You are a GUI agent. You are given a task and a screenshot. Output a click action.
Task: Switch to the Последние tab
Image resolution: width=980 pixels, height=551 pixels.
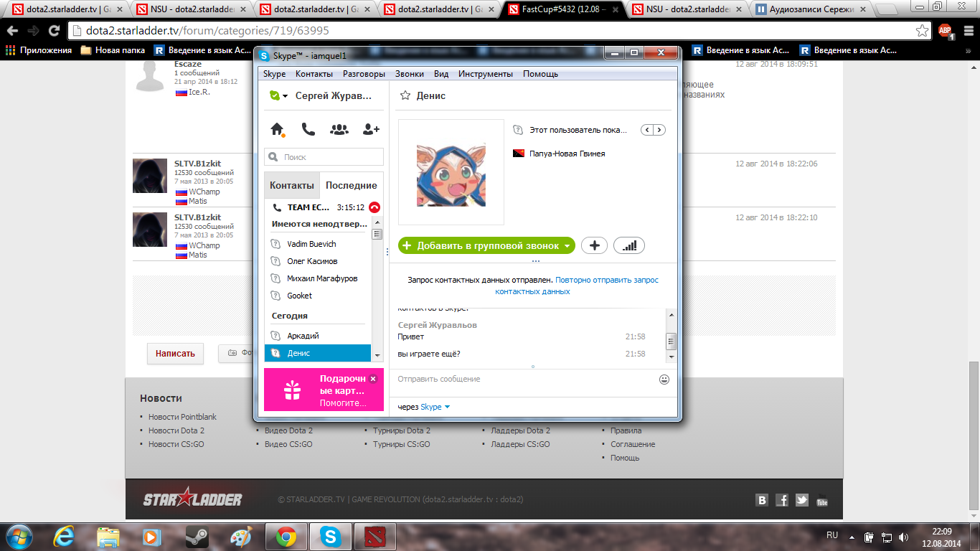tap(351, 185)
